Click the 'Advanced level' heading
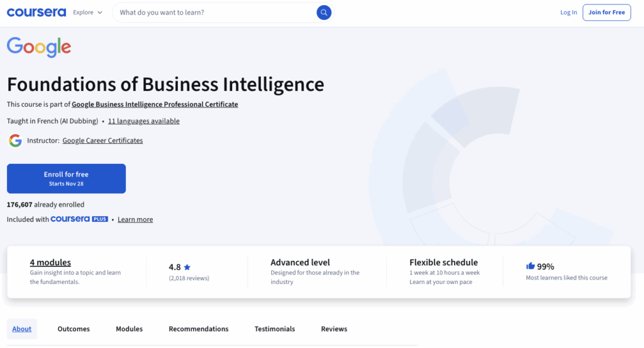 (x=300, y=262)
